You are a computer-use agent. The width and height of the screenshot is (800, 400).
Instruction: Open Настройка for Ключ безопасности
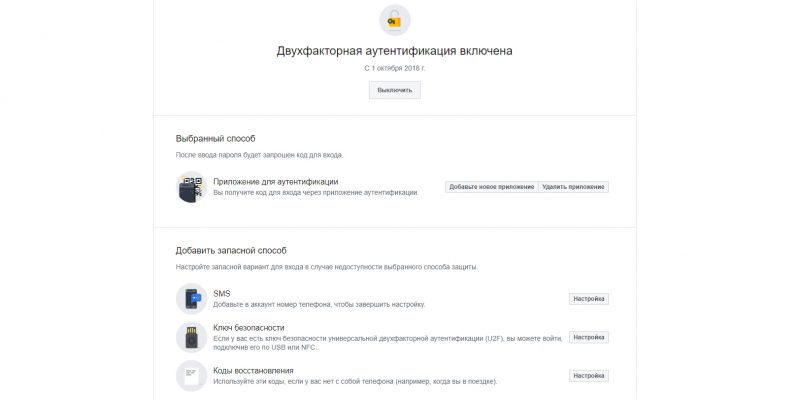(589, 337)
